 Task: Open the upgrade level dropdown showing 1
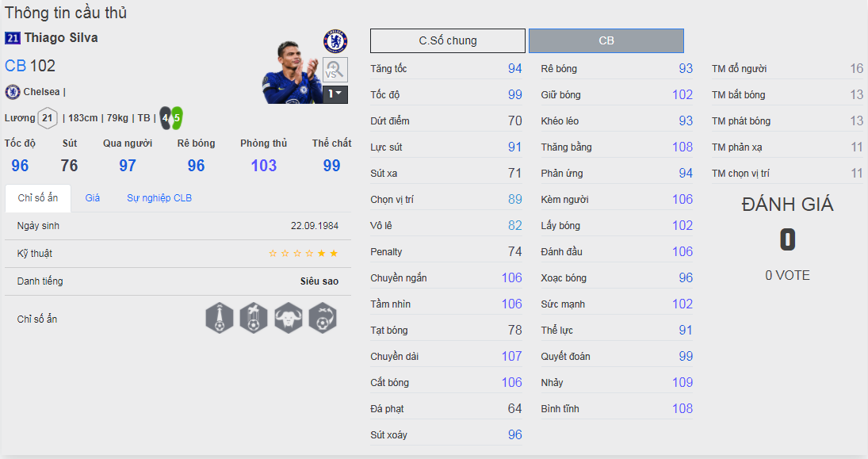[336, 94]
